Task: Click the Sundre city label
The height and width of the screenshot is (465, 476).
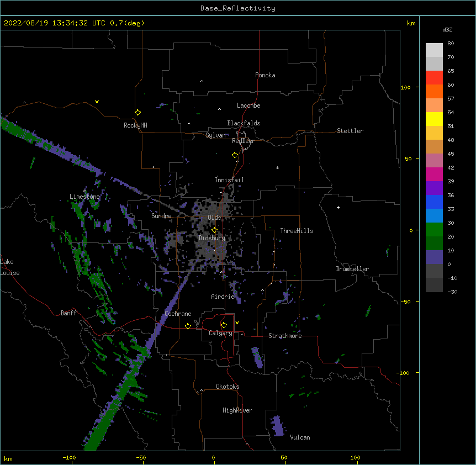Action: pos(161,216)
